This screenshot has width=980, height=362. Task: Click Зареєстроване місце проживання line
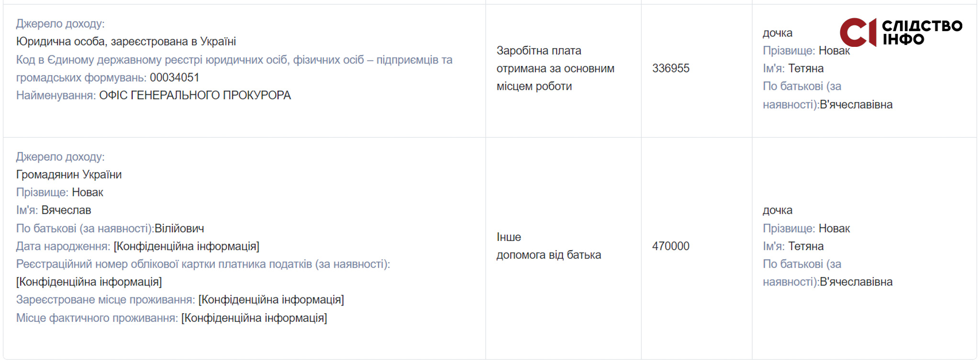click(x=180, y=300)
